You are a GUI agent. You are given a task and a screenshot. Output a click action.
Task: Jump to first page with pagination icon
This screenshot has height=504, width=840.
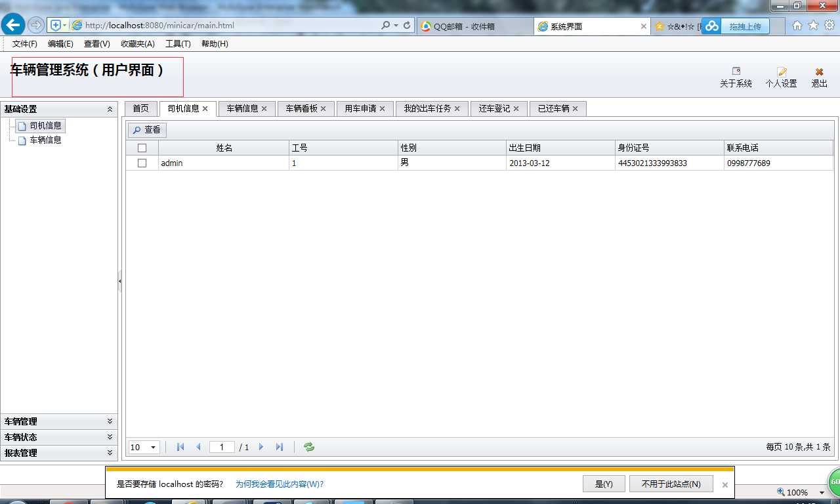(180, 446)
